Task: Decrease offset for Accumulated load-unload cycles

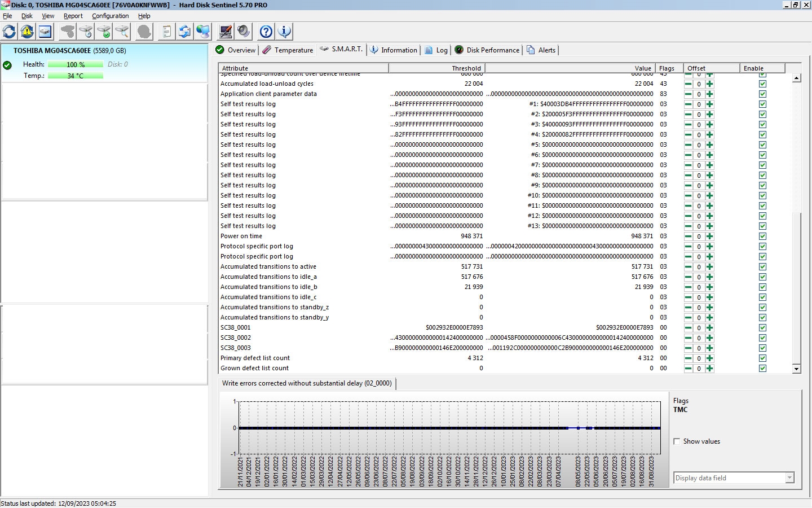Action: pyautogui.click(x=688, y=84)
